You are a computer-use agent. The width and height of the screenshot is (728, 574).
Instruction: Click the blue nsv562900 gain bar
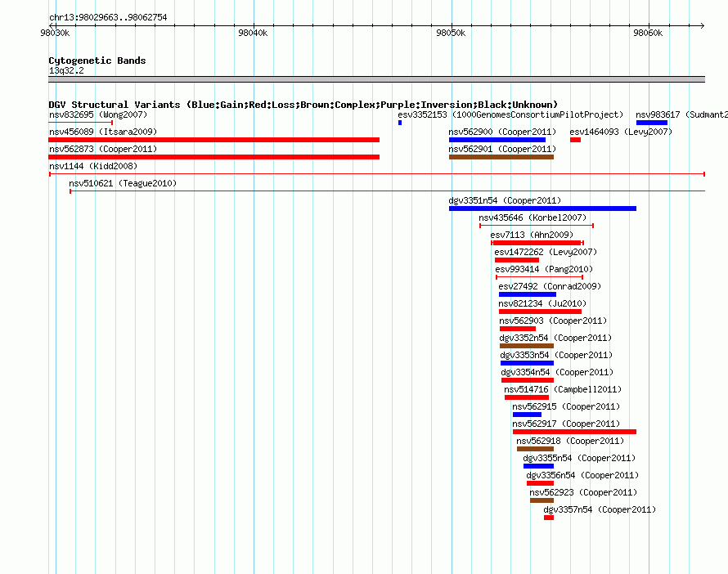point(497,140)
